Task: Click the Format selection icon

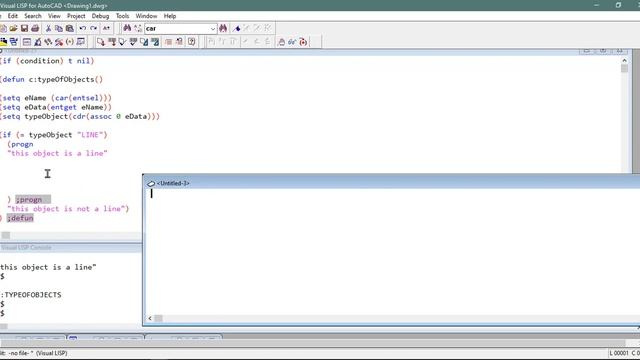Action: (x=155, y=42)
